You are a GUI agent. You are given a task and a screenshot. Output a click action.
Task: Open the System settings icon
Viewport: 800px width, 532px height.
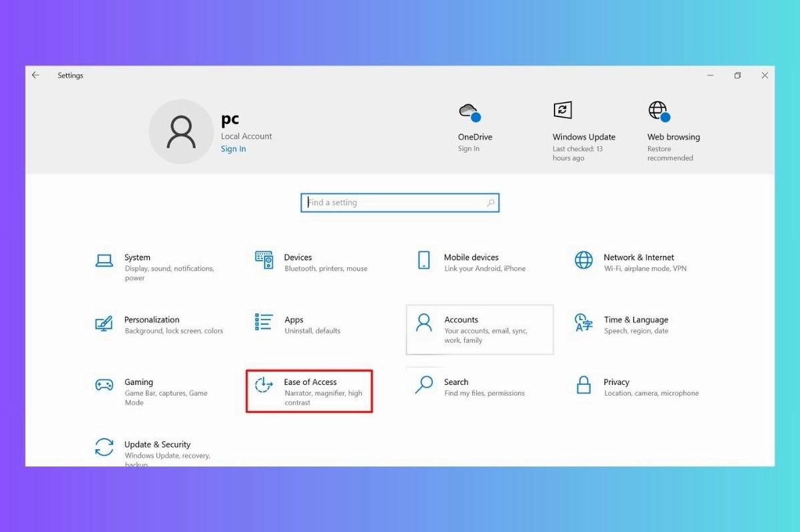pyautogui.click(x=104, y=261)
